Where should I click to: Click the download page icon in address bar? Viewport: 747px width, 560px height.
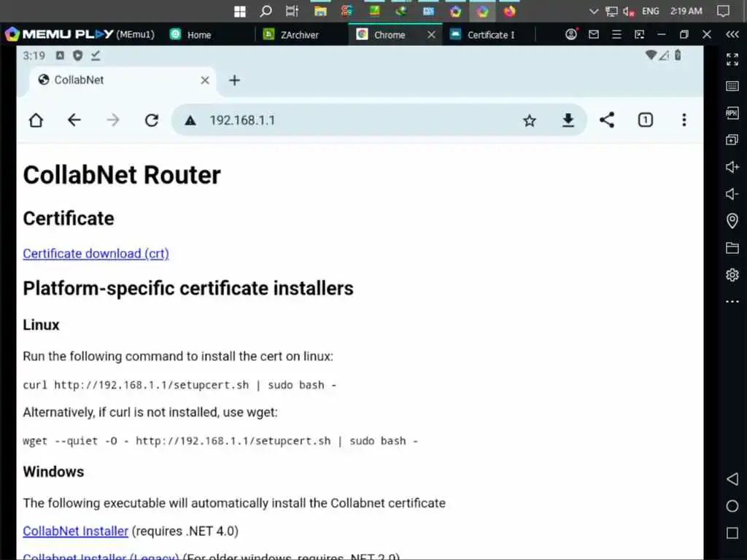click(x=568, y=120)
